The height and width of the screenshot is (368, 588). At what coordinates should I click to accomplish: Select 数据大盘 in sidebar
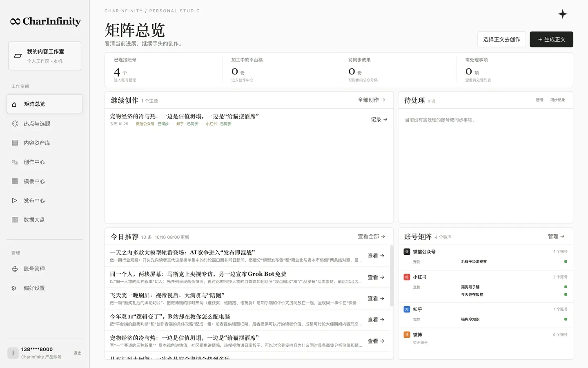pyautogui.click(x=45, y=220)
